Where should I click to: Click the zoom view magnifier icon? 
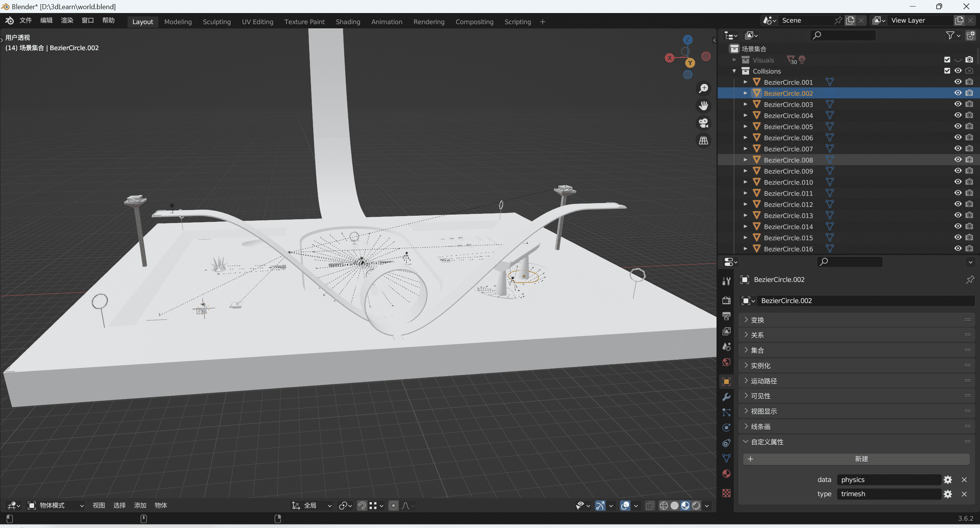tap(704, 89)
